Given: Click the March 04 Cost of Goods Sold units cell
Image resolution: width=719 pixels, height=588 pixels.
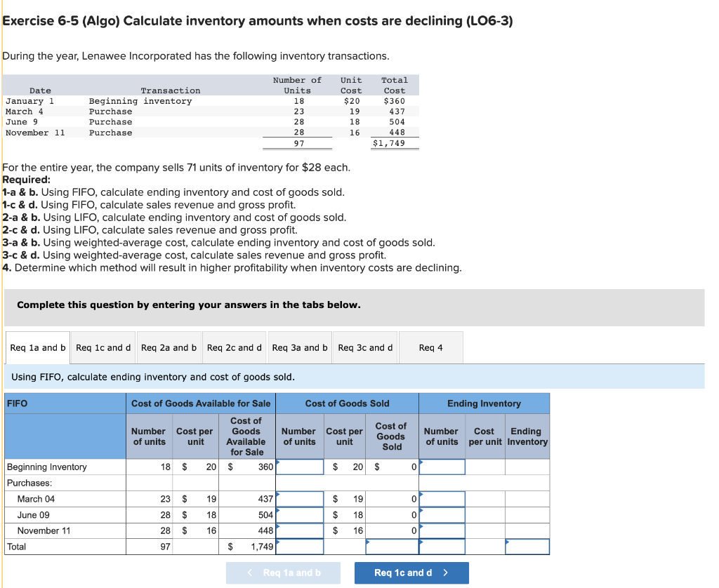Looking at the screenshot, I should tap(298, 499).
